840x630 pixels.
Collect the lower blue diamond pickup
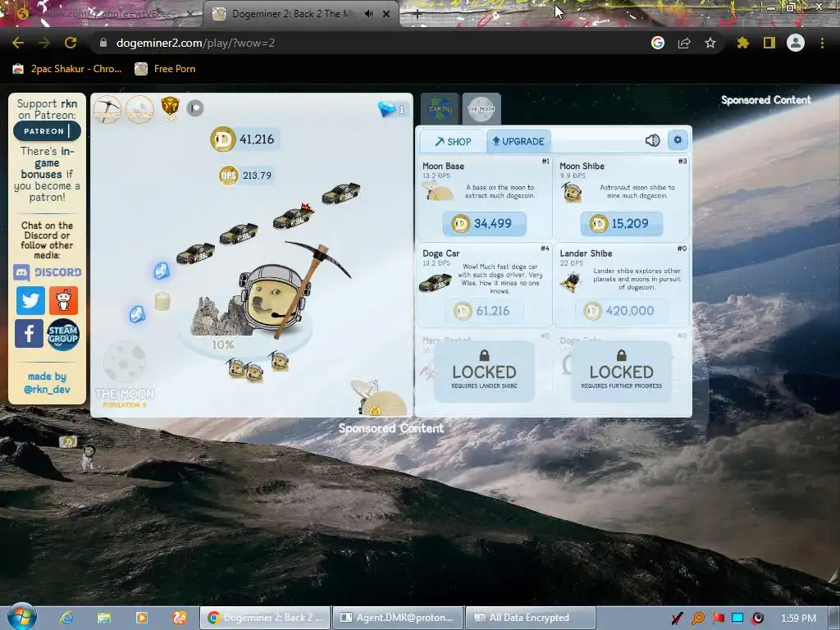pyautogui.click(x=137, y=314)
